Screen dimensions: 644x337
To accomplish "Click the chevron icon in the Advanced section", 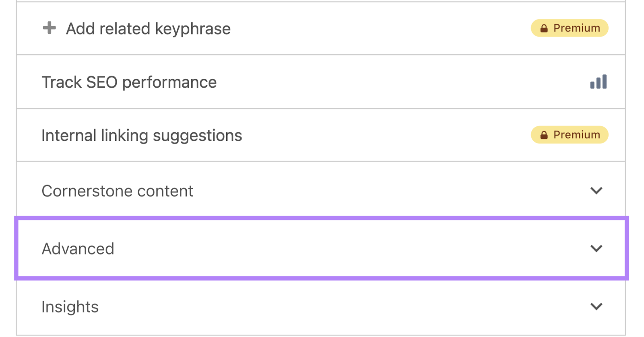I will point(597,249).
